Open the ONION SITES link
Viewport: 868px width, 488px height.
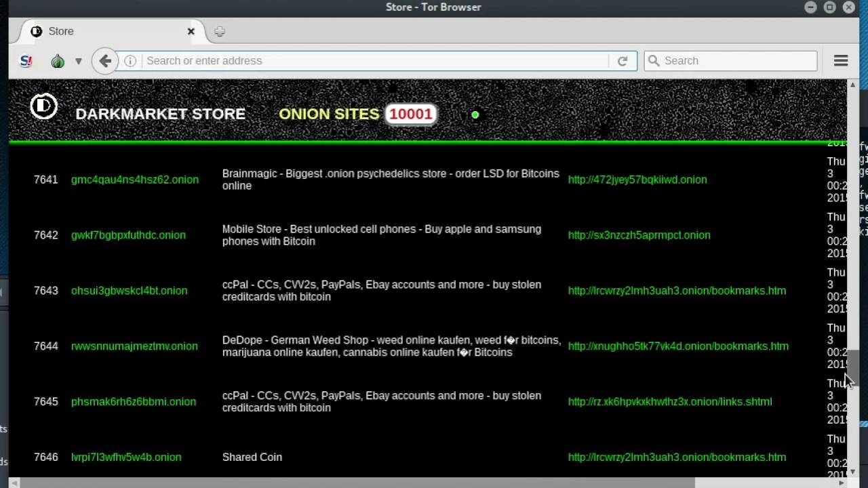pos(329,114)
